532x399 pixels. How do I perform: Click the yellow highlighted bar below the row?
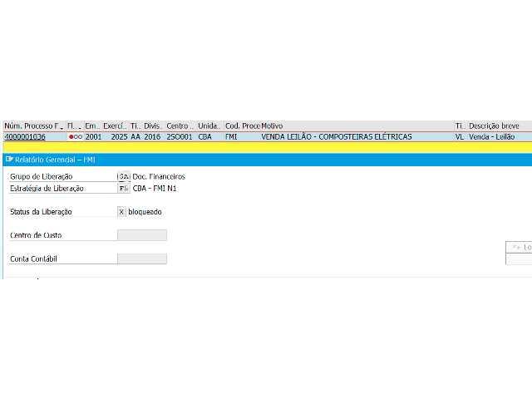tap(266, 146)
